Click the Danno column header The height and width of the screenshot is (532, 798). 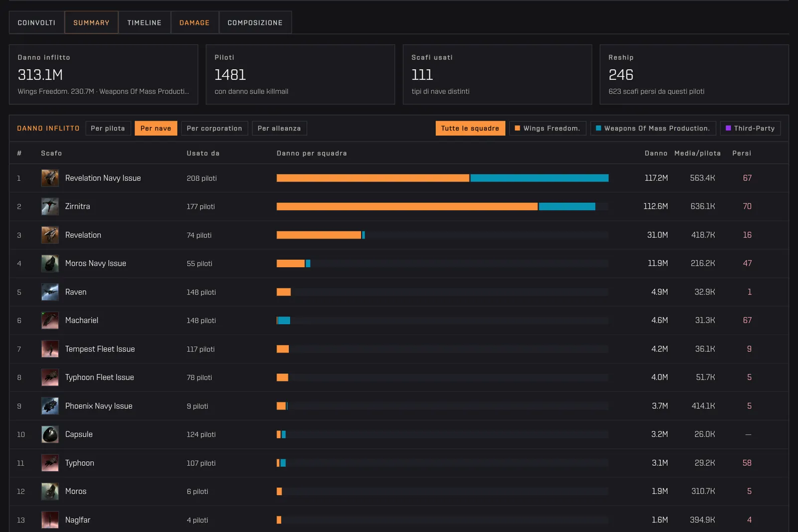click(656, 153)
